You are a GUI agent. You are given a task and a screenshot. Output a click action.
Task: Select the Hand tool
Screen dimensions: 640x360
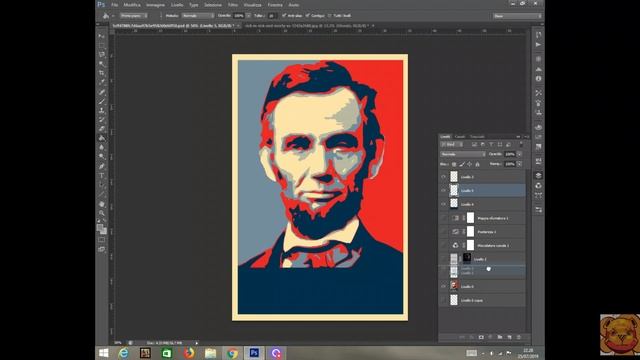(101, 204)
